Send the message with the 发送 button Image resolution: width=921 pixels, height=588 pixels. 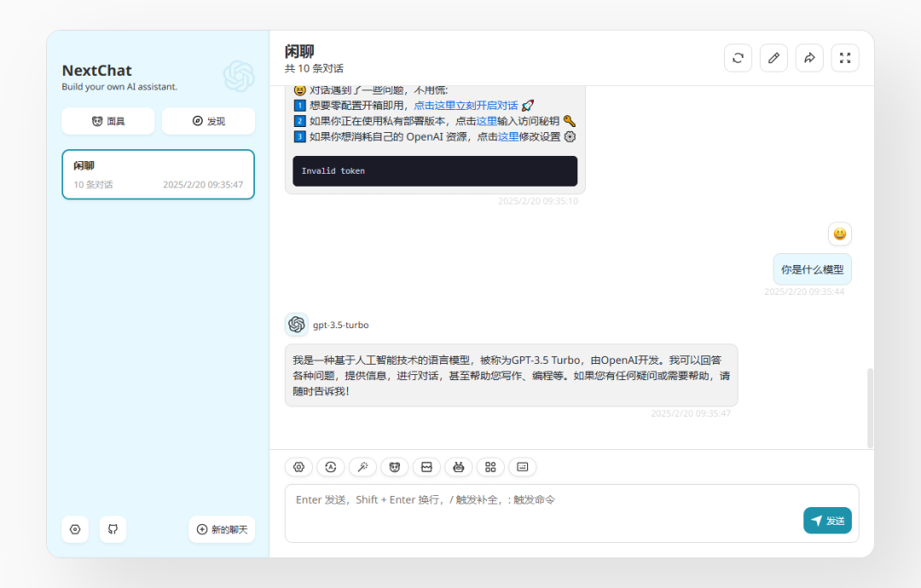pyautogui.click(x=827, y=521)
